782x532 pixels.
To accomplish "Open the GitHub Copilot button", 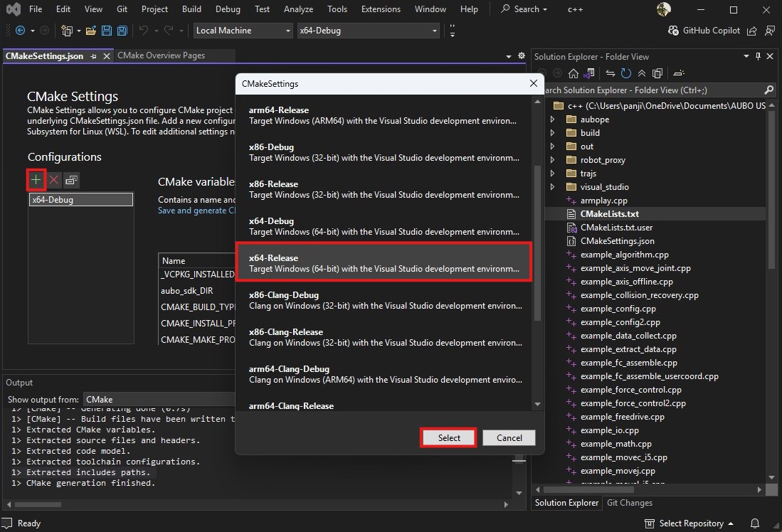I will (x=704, y=31).
